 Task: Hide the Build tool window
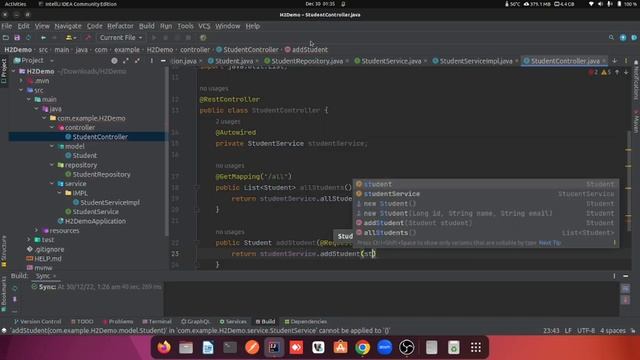coord(626,276)
